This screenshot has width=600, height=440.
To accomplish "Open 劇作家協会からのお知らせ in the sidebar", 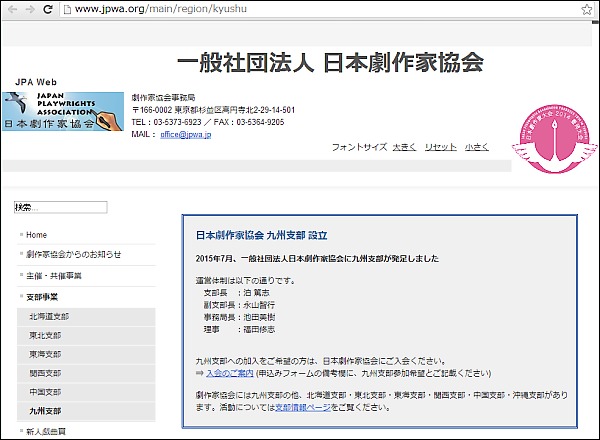I will [74, 255].
